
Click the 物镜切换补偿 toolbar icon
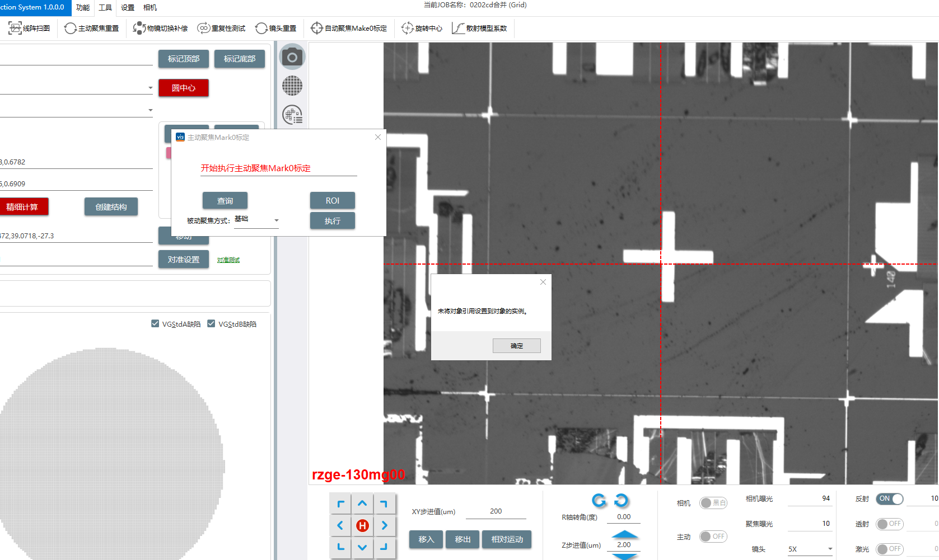pos(139,29)
